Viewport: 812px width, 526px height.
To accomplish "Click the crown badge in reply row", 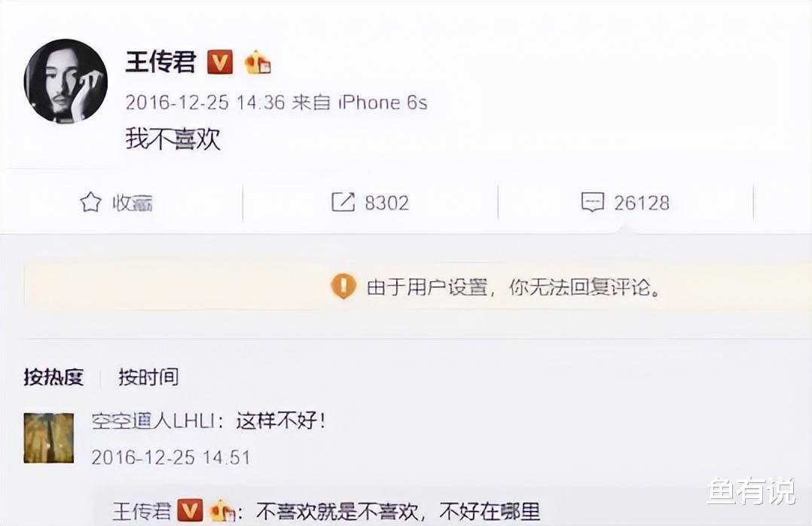I will pyautogui.click(x=223, y=512).
